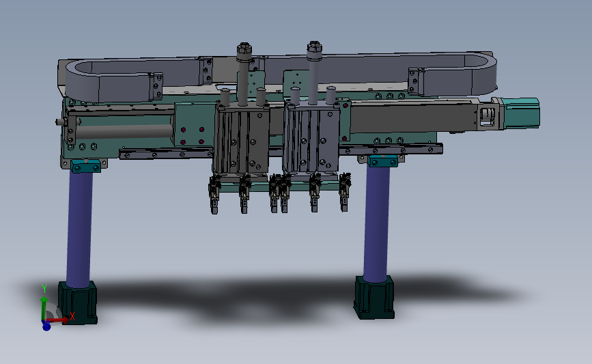Select the linear guide rail below the actuator
This screenshot has height=364, width=592.
point(280,152)
